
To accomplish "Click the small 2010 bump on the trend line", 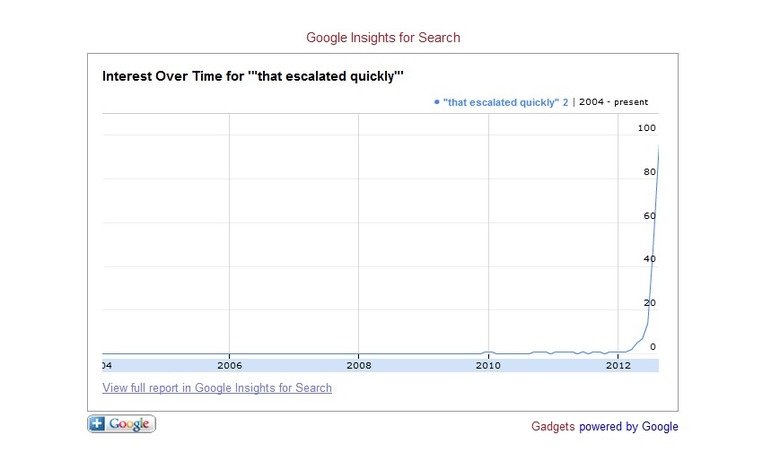I will [487, 352].
